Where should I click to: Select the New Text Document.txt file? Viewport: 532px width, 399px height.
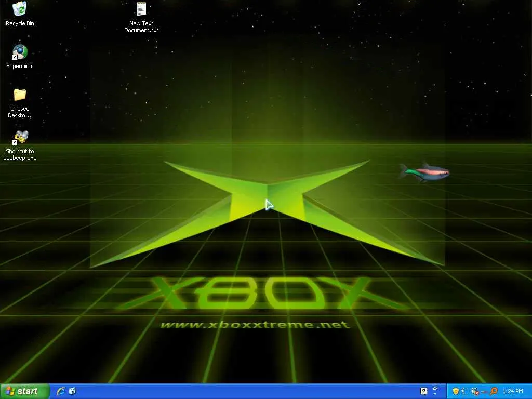[x=141, y=17]
